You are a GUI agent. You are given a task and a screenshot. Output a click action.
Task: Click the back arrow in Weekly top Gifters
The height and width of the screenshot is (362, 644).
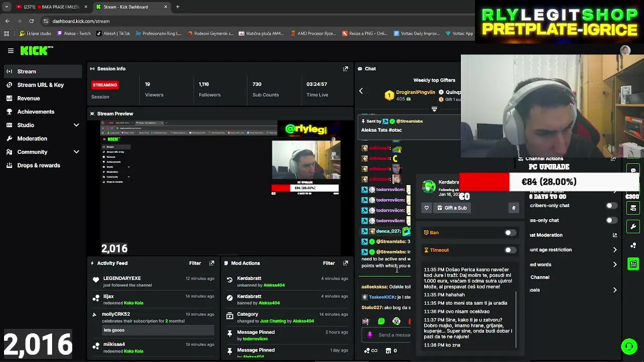point(361,91)
